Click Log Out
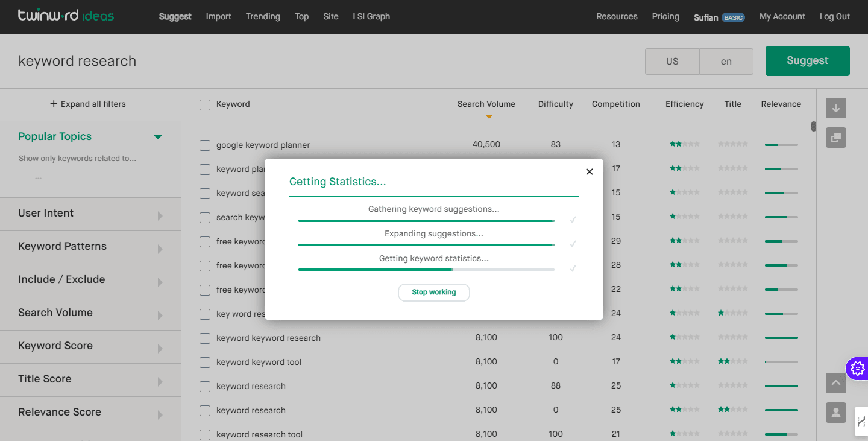 pyautogui.click(x=835, y=17)
